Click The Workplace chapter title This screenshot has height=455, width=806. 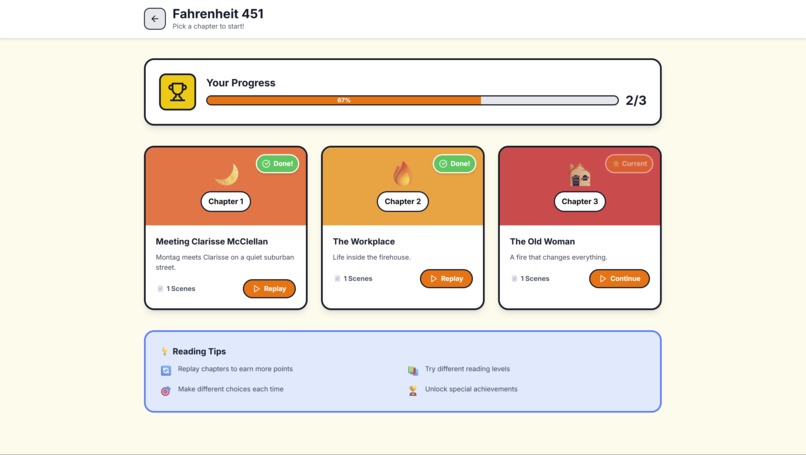tap(364, 241)
